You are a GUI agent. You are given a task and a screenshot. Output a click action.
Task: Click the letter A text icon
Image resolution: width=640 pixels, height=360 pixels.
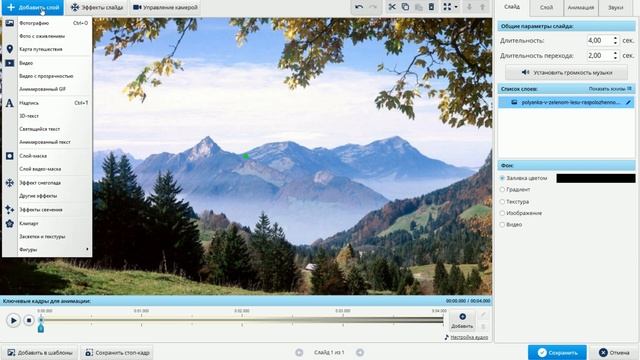10,103
